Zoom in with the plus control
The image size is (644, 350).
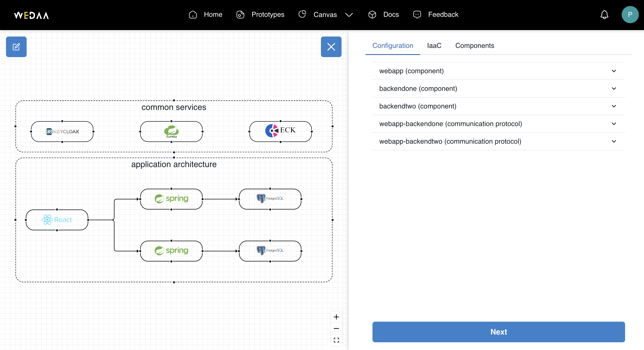(336, 317)
